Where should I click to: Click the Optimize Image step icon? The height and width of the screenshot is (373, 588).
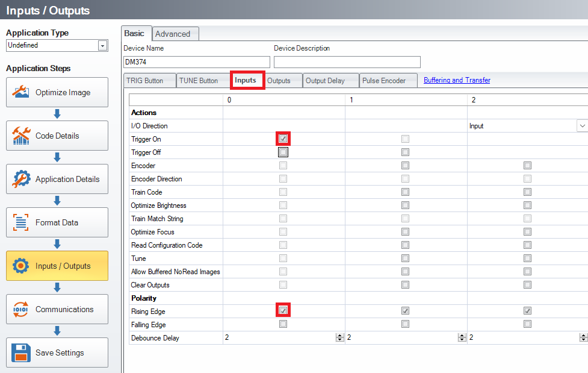coord(21,93)
